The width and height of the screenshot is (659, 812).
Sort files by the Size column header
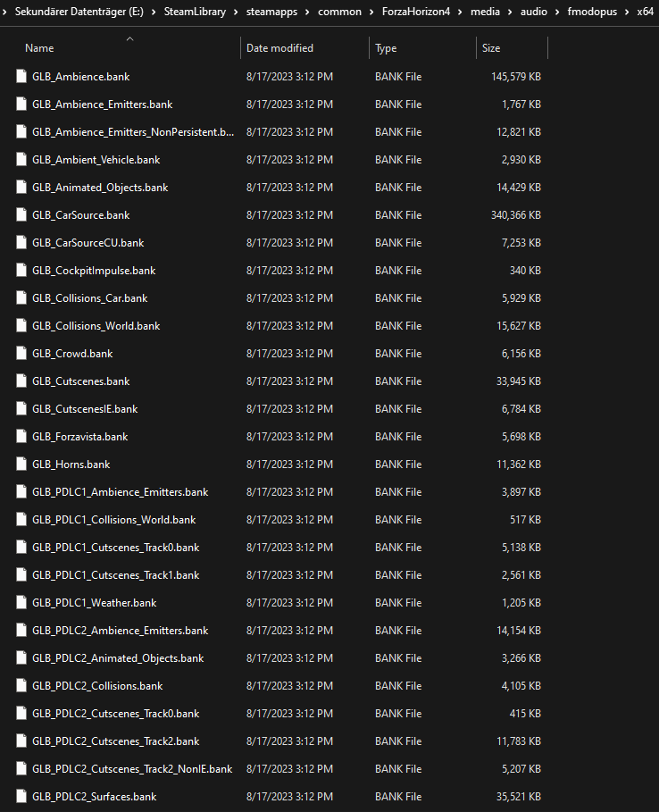pos(491,48)
